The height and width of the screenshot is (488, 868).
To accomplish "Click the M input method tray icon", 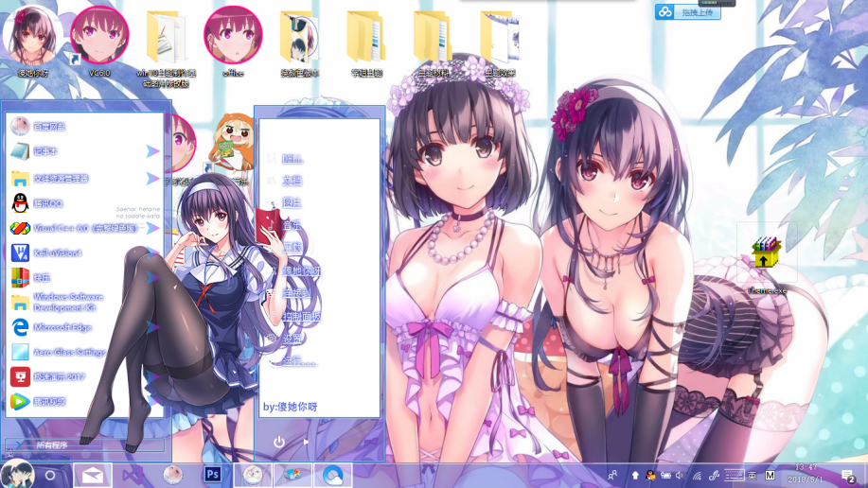I will coord(770,476).
